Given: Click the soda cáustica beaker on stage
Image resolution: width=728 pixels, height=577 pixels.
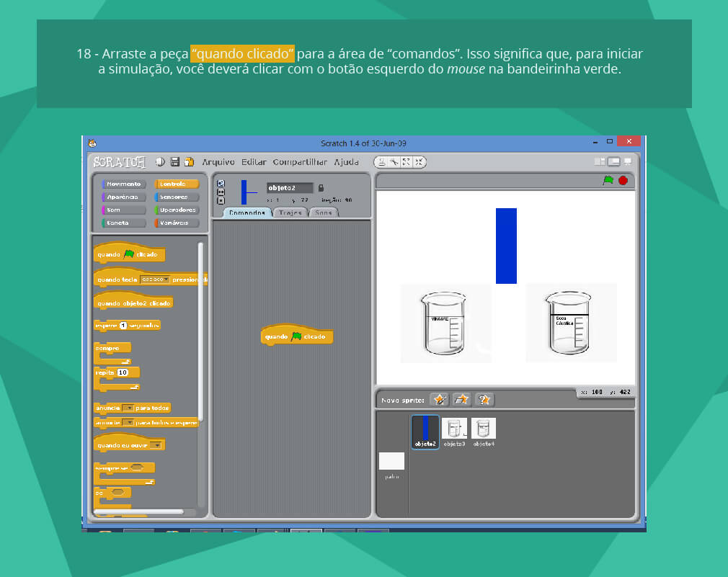Looking at the screenshot, I should point(568,323).
